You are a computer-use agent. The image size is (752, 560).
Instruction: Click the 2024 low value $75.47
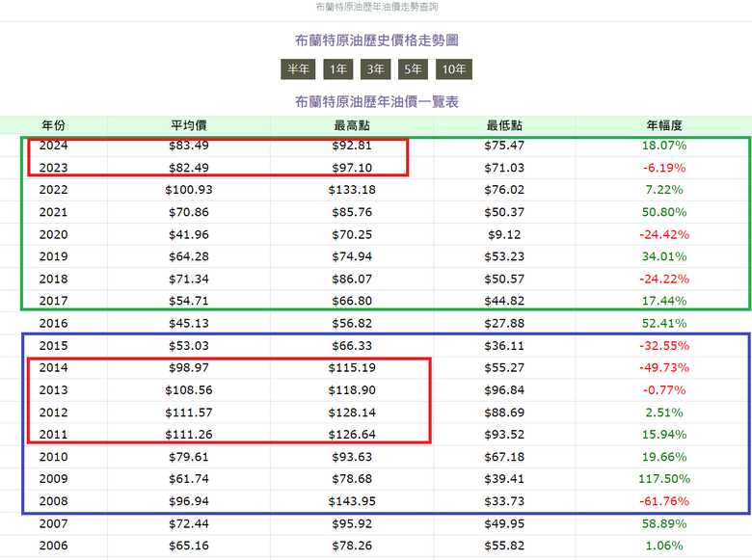point(504,146)
